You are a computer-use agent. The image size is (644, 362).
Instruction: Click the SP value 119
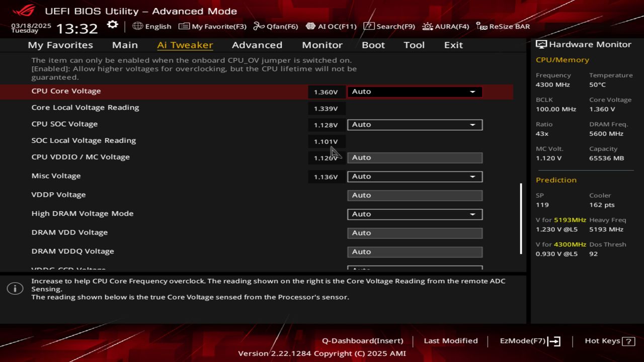point(542,205)
